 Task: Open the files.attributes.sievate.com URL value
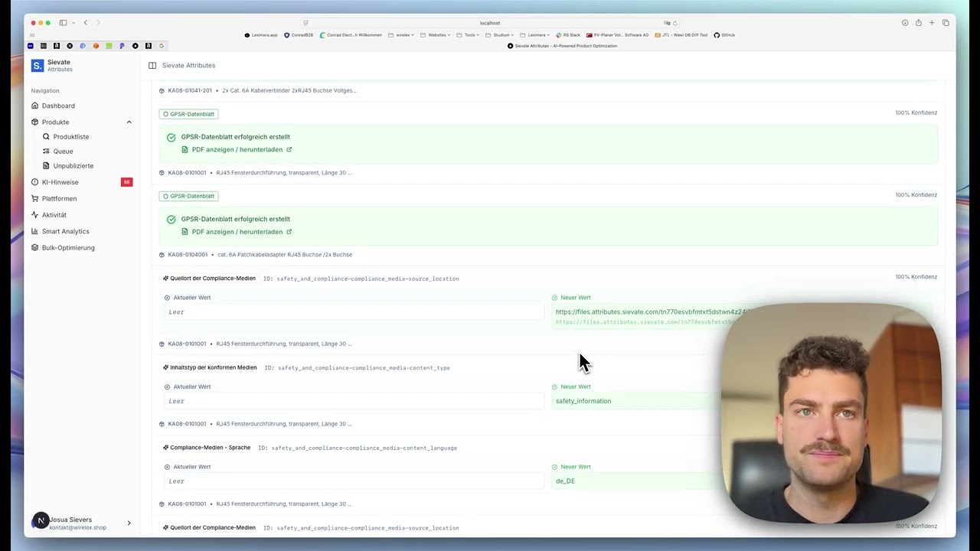(651, 312)
